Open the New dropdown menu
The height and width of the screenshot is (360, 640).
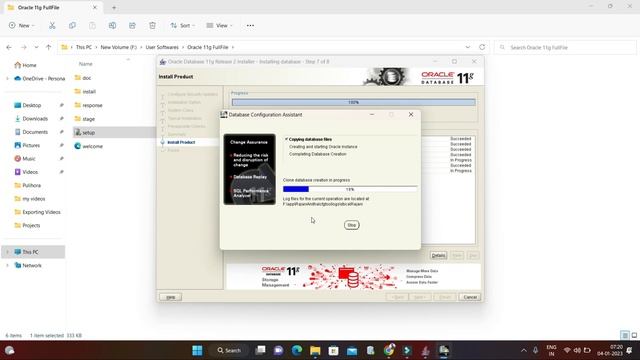(21, 25)
